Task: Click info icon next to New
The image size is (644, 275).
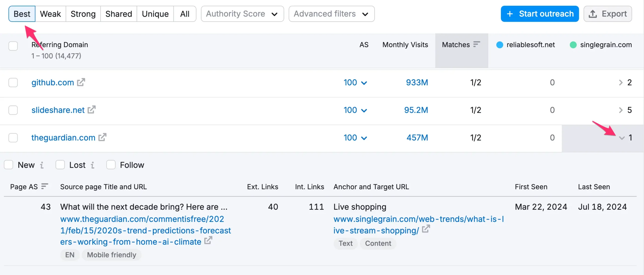Action: tap(42, 165)
